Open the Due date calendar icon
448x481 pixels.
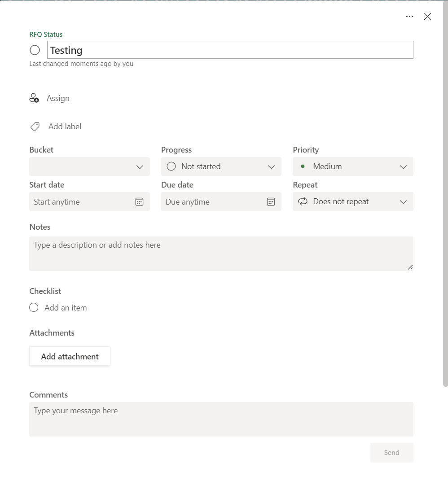point(271,202)
